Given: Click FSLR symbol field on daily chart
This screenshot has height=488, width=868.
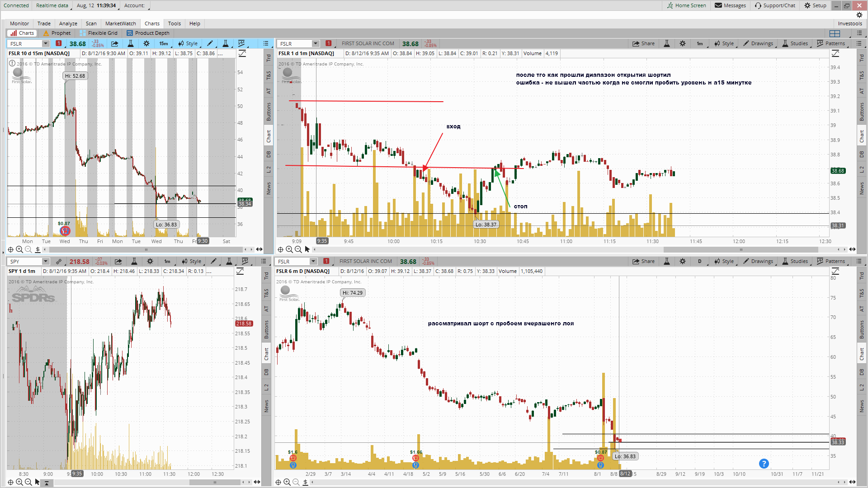Looking at the screenshot, I should point(293,262).
